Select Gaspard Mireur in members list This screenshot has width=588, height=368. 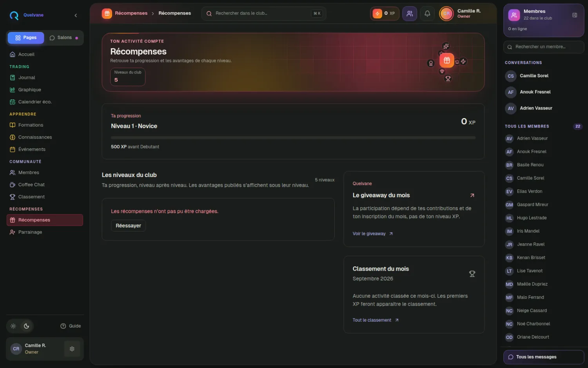(x=544, y=205)
